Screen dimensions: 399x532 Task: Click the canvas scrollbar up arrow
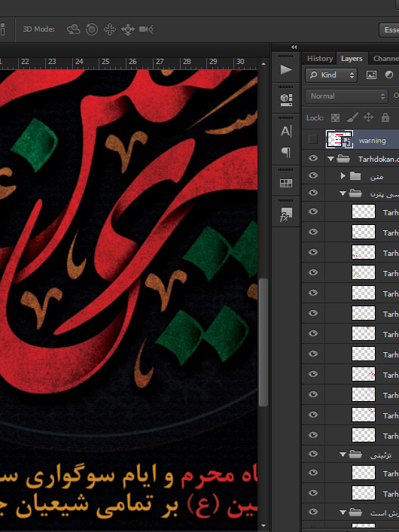(x=263, y=64)
